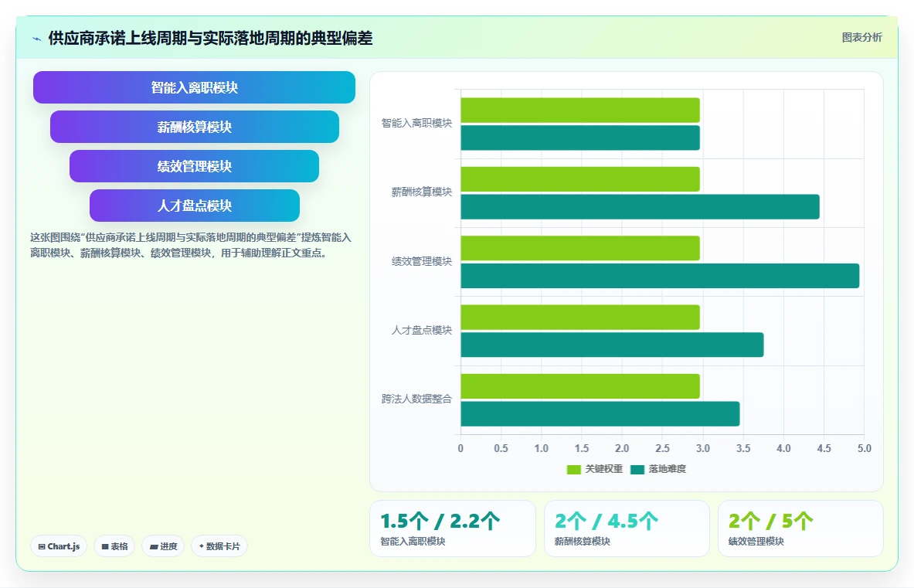Click y-axis label 绩效管理模块
914x588 pixels.
[421, 261]
